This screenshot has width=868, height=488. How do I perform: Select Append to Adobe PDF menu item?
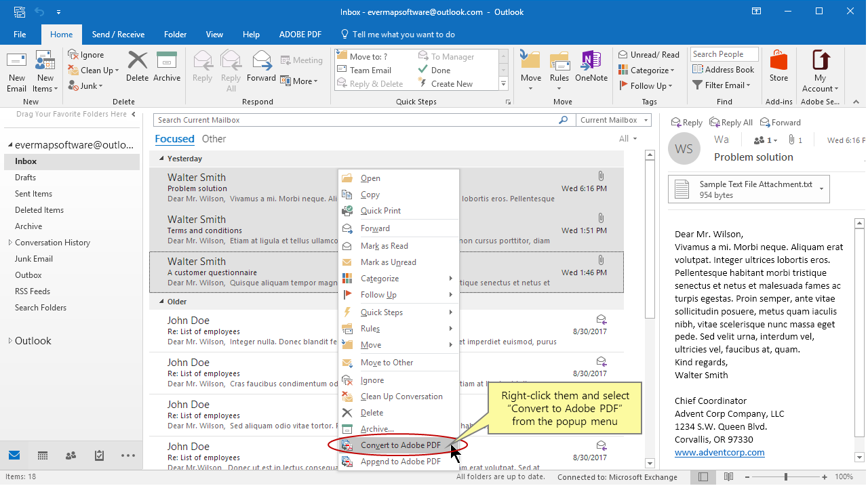(x=399, y=462)
